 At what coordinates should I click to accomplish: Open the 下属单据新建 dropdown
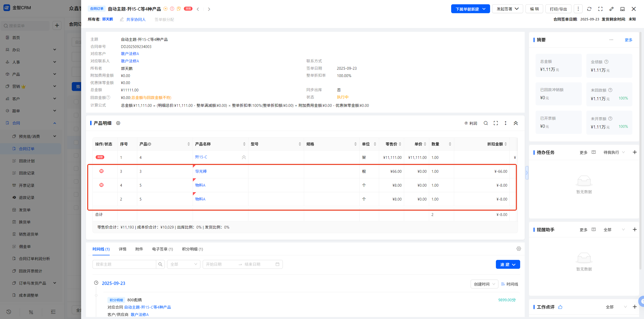[x=470, y=9]
